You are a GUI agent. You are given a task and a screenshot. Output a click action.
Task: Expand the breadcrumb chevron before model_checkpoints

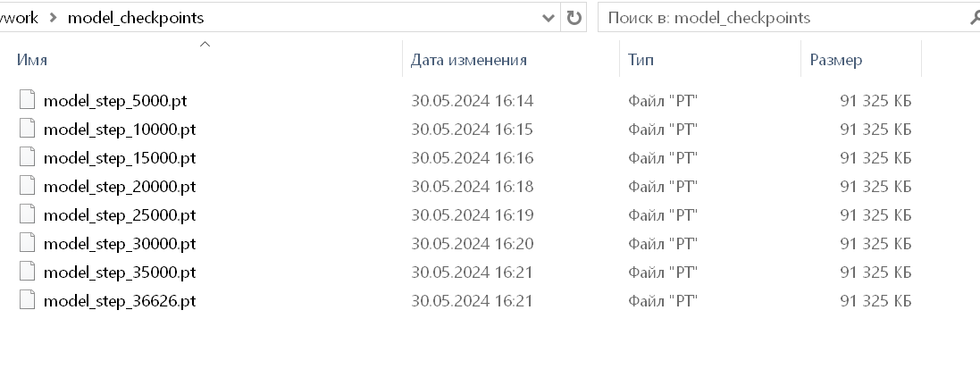pyautogui.click(x=53, y=18)
